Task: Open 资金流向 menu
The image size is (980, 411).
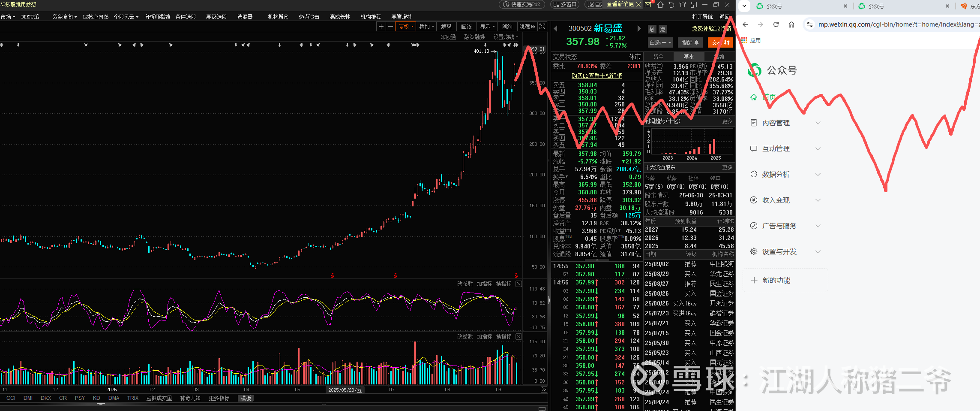Action: (x=64, y=17)
